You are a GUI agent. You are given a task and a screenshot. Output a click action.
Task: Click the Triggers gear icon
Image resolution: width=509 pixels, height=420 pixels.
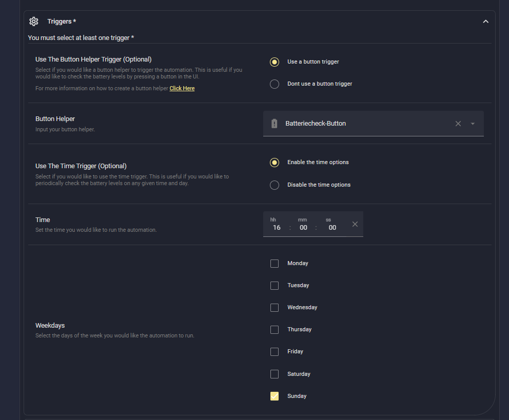34,21
